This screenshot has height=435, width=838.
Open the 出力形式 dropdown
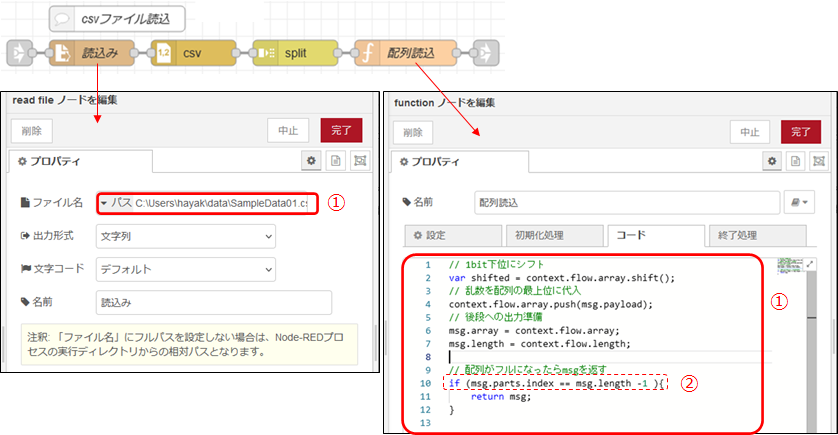coord(185,236)
